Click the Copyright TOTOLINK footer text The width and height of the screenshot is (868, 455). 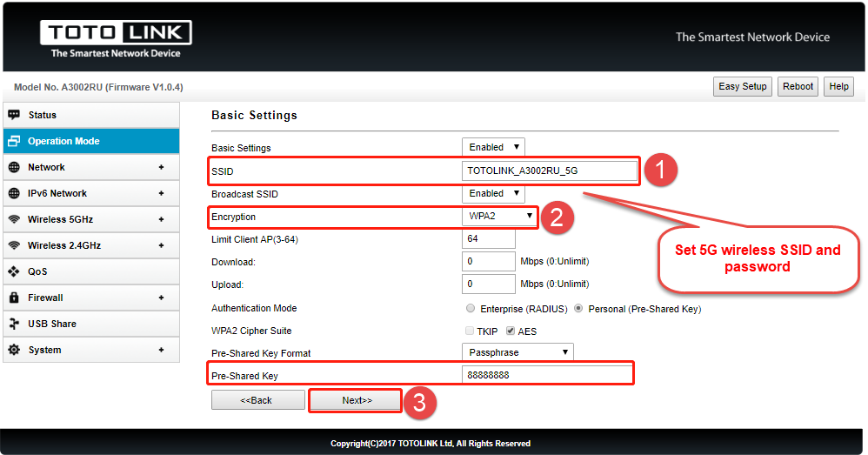coord(431,444)
